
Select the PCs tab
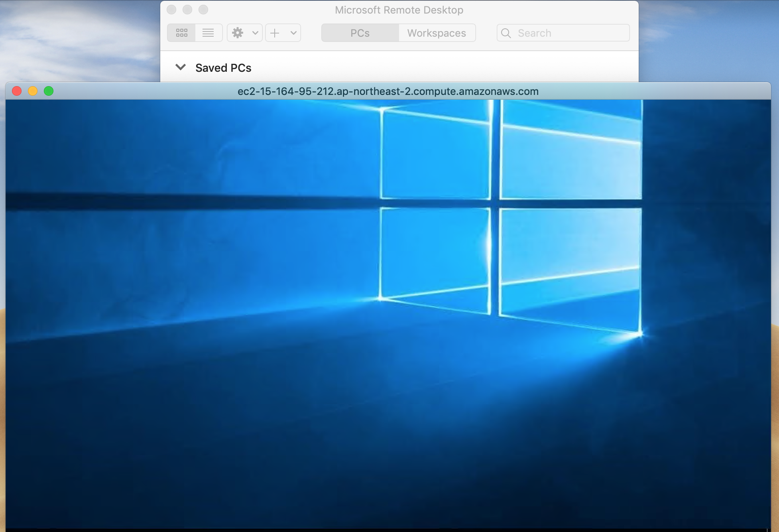(360, 33)
